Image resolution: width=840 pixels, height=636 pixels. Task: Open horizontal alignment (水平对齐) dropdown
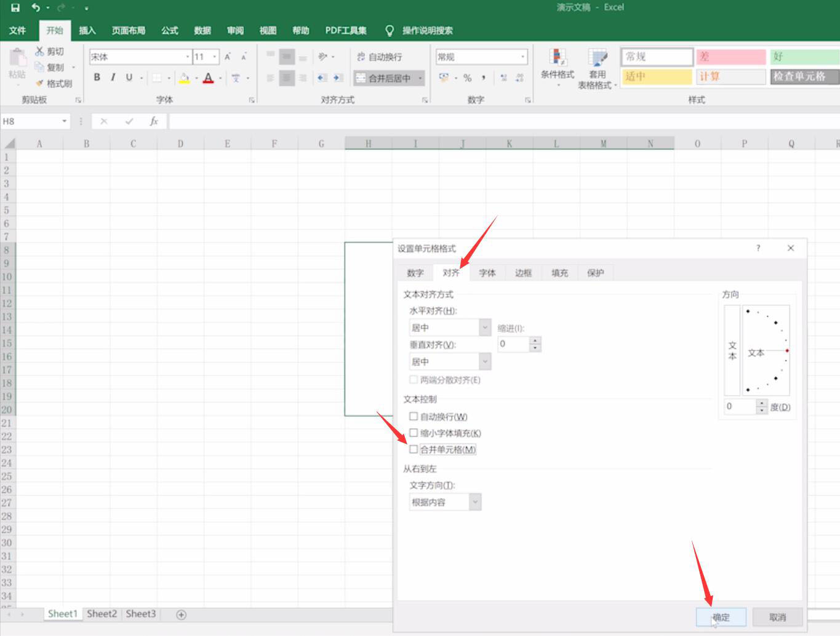tap(485, 328)
